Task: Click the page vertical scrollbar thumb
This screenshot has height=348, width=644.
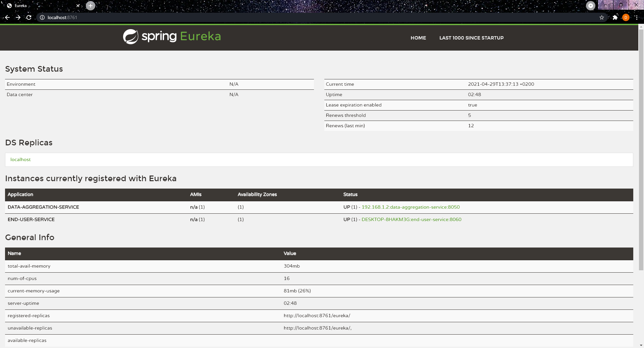Action: click(641, 150)
